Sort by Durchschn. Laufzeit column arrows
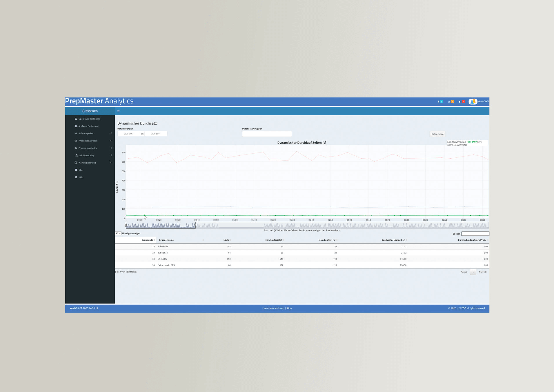Screen dimensions: 554x392 [406, 240]
